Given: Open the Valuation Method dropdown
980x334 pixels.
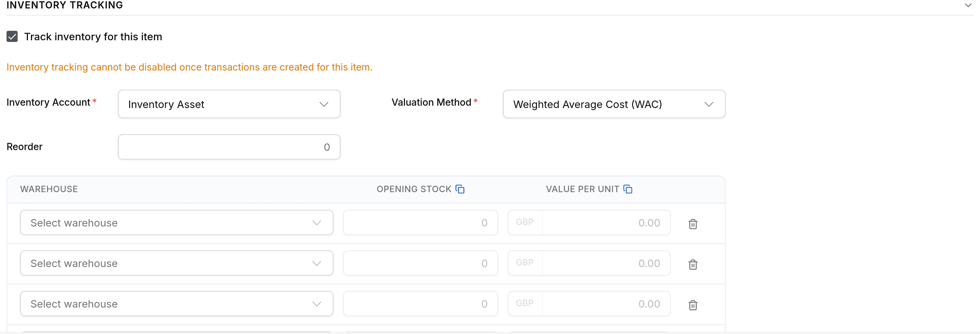Looking at the screenshot, I should tap(614, 104).
